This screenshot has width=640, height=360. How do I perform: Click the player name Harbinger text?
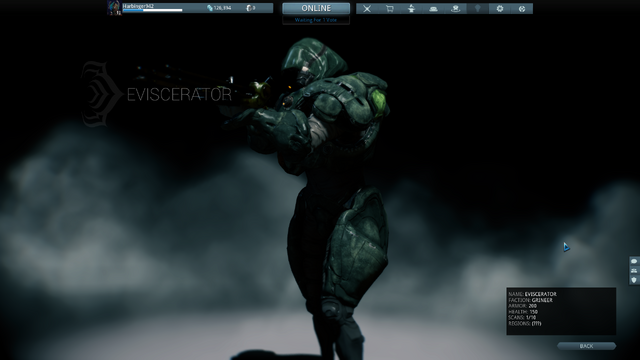point(138,6)
